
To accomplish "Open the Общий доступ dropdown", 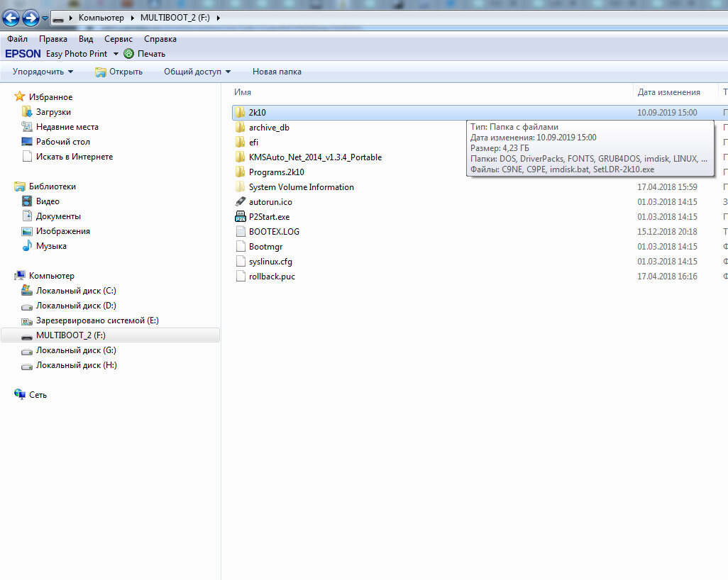I will pos(197,72).
